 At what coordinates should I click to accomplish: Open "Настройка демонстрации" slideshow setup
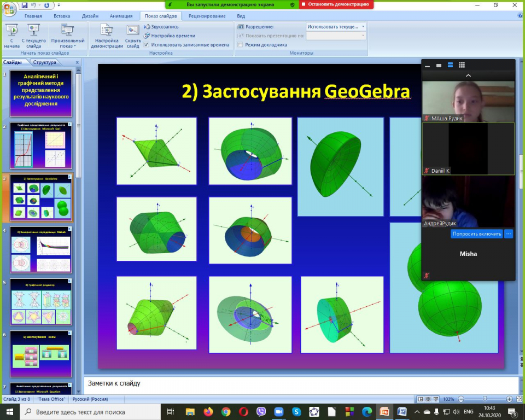click(x=107, y=36)
